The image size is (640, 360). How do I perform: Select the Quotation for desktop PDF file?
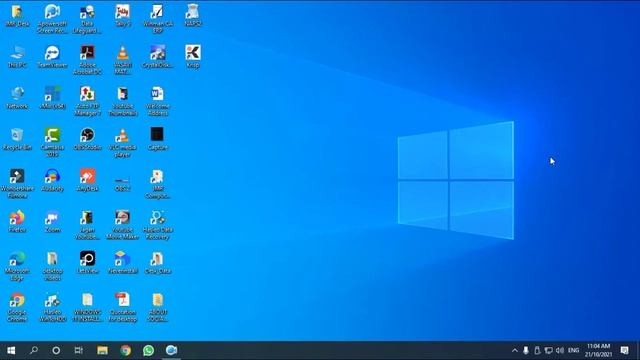[122, 307]
